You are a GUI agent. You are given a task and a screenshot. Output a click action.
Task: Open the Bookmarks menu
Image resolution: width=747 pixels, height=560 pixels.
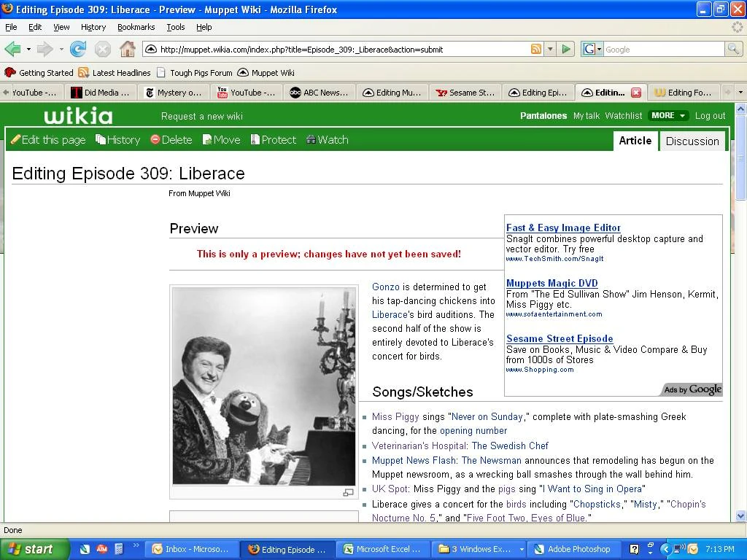click(136, 27)
